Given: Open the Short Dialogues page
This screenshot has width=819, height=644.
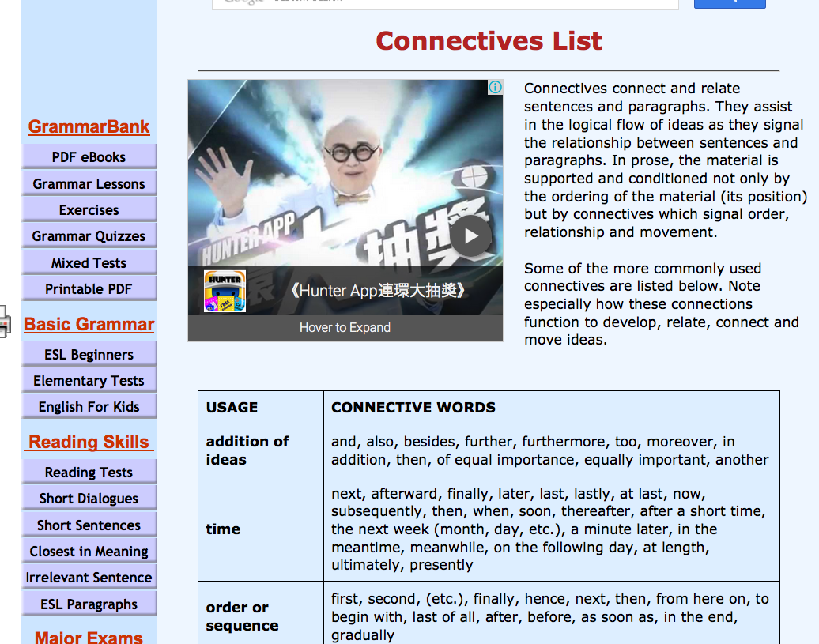Looking at the screenshot, I should click(x=89, y=499).
